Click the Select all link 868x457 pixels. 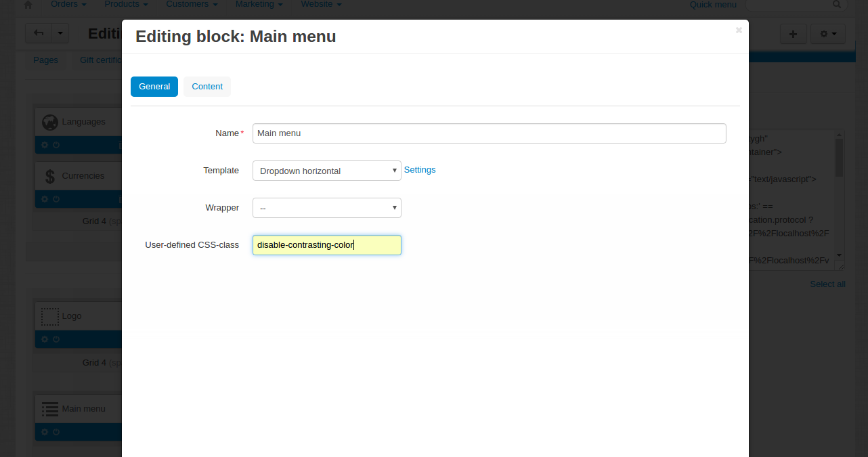[827, 284]
